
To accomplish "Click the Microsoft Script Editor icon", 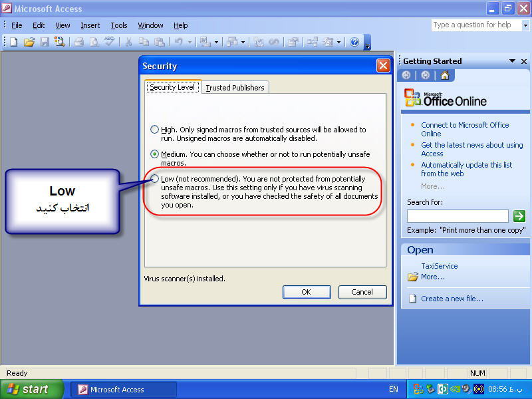I will [x=274, y=42].
